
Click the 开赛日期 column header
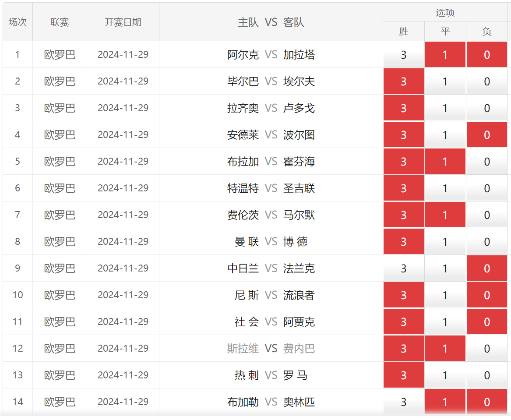[x=123, y=22]
